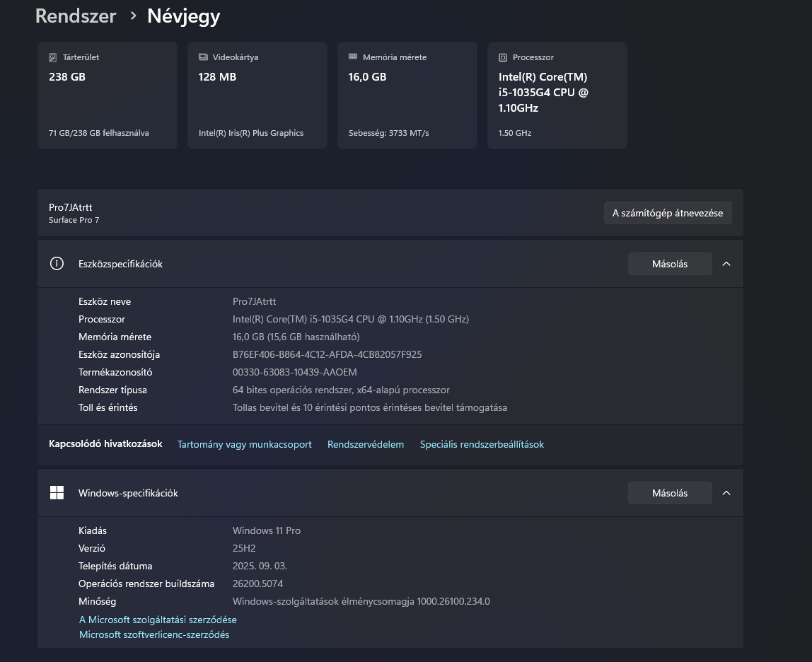Click the Windows logo beside Windows-specifikációk
The image size is (812, 662).
57,493
